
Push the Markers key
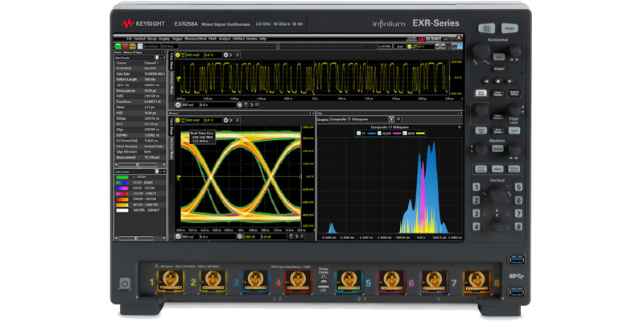497,149
